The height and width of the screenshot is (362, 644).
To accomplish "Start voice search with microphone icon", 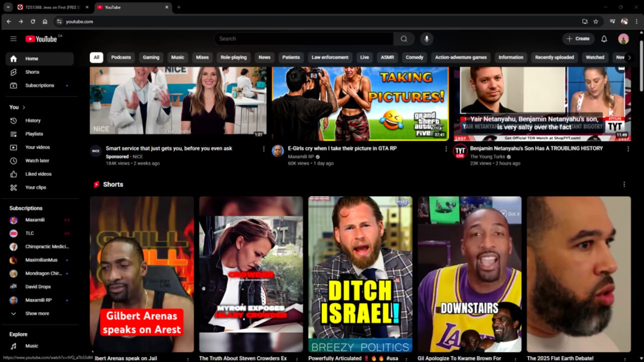I will (x=427, y=39).
